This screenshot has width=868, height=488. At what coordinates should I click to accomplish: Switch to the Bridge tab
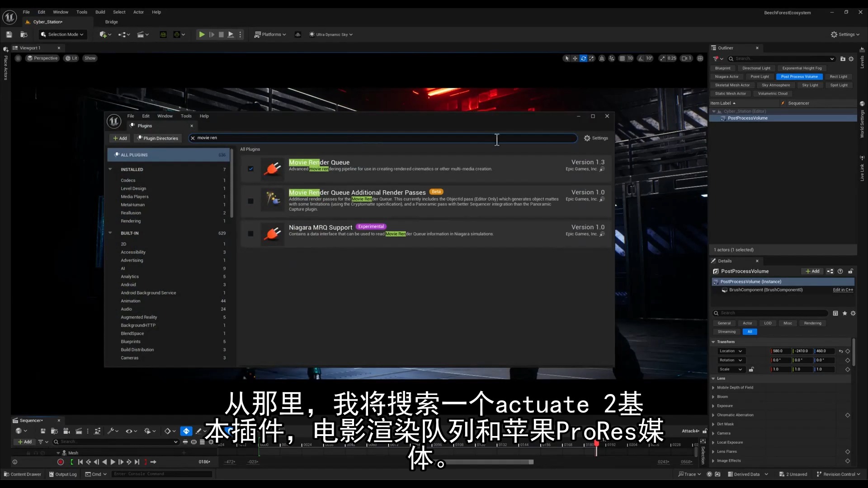click(111, 22)
